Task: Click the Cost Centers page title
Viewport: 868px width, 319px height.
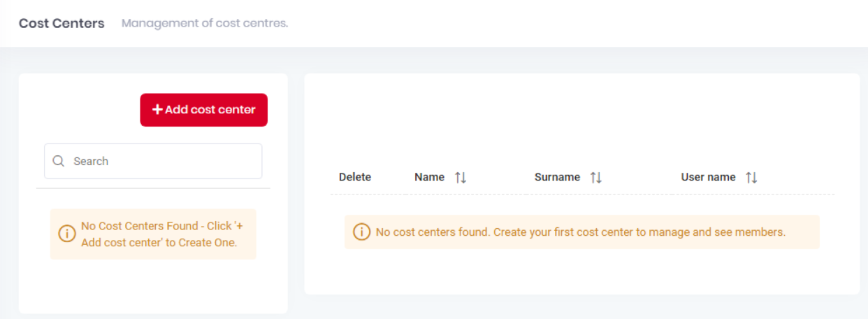Action: click(x=62, y=23)
